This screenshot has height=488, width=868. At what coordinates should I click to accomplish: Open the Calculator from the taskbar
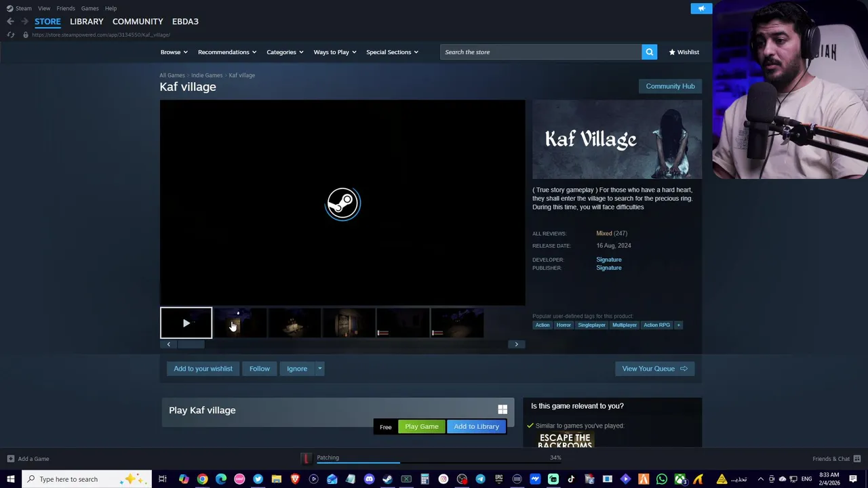[x=425, y=479]
